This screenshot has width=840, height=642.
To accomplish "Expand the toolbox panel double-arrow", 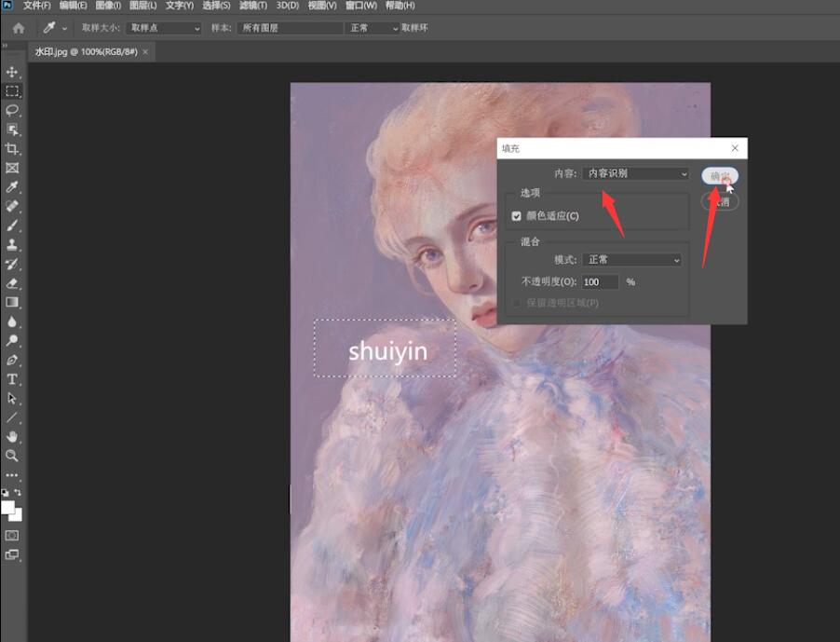I will [x=5, y=46].
